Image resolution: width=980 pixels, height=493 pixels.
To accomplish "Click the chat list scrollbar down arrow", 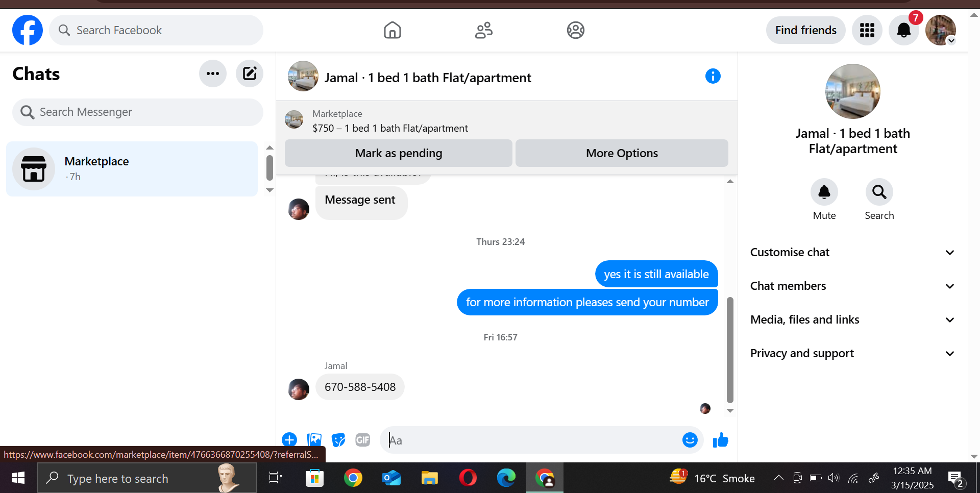I will pos(269,190).
